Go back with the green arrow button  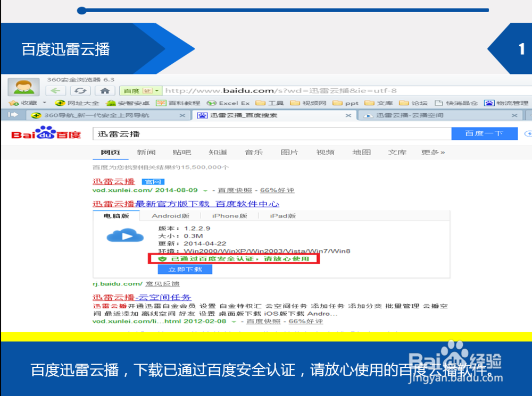[56, 91]
